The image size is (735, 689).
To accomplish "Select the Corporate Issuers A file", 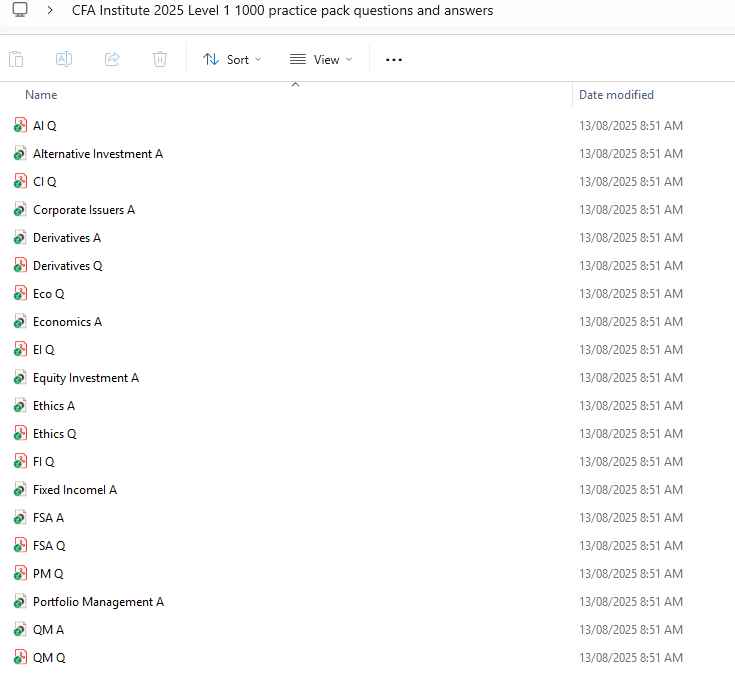I will pos(84,210).
